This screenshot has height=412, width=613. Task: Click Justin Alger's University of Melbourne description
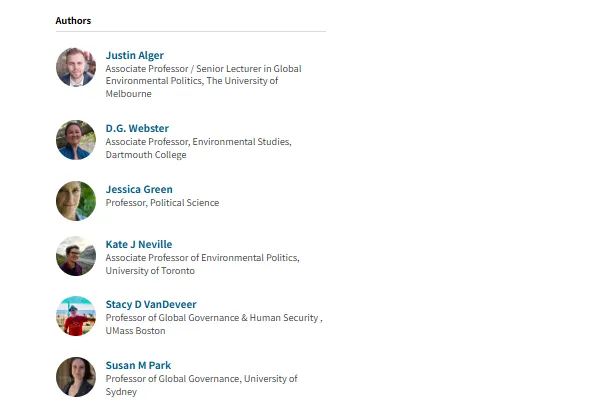point(203,81)
